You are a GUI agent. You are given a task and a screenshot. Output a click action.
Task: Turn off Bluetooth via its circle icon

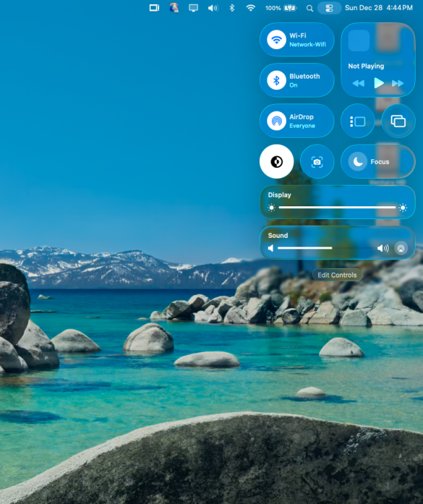pos(276,81)
